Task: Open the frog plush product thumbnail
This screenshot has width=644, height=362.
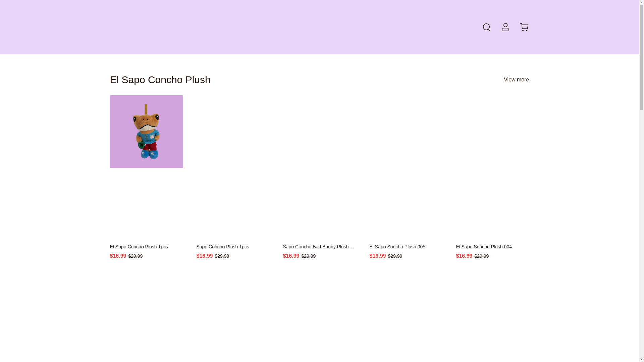Action: [146, 132]
